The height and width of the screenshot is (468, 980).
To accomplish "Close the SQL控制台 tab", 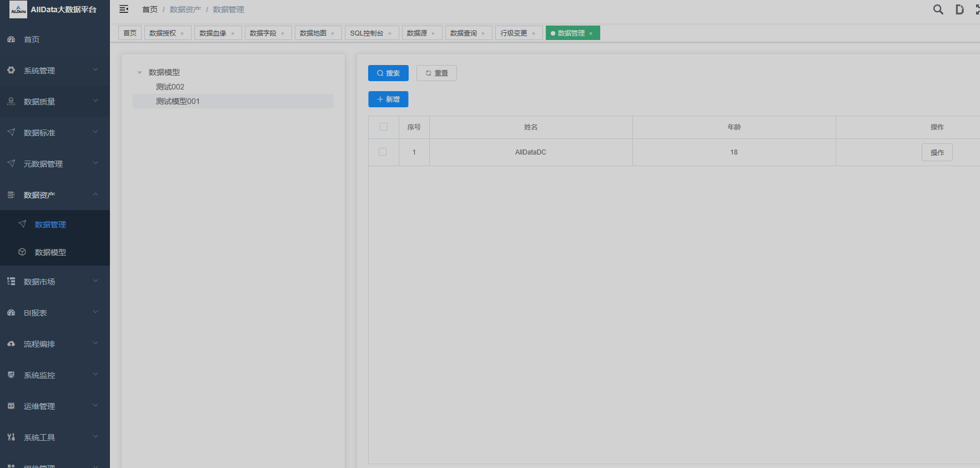I will click(390, 33).
